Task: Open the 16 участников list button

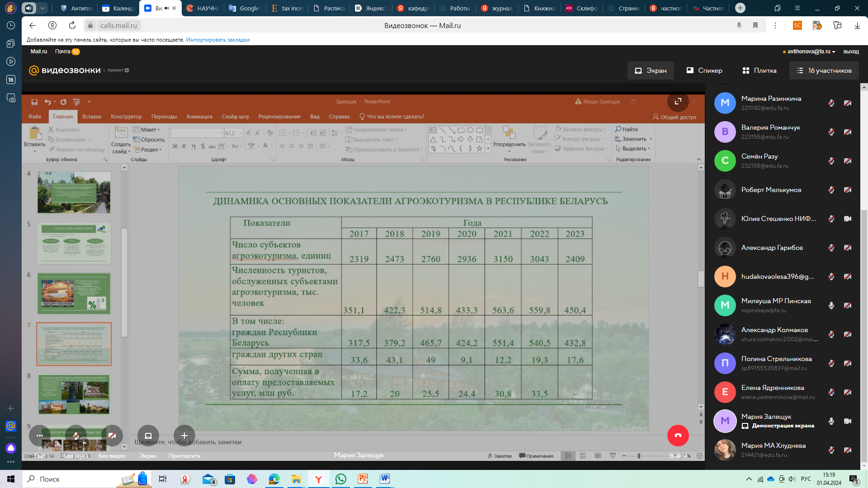Action: pyautogui.click(x=824, y=70)
